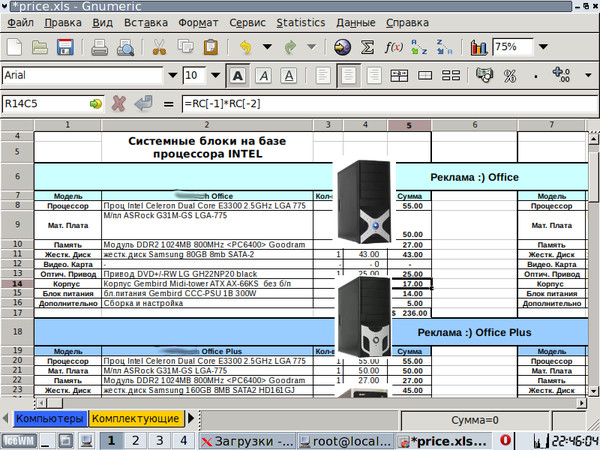Open the Вставка menu
The image size is (600, 450).
(x=146, y=23)
